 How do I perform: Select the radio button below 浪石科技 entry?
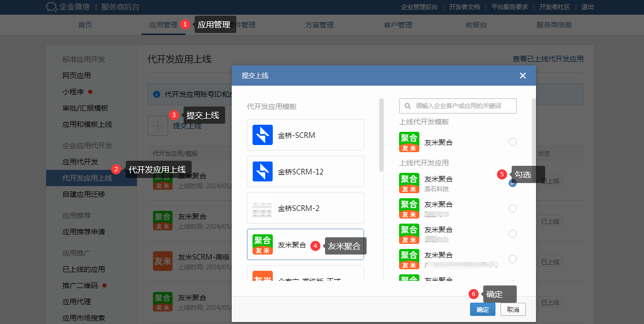click(512, 208)
